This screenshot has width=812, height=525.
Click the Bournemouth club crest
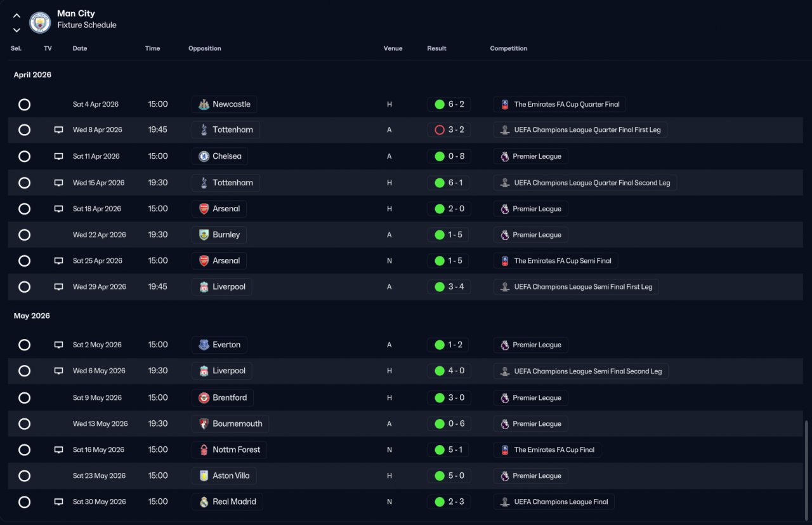pyautogui.click(x=204, y=424)
